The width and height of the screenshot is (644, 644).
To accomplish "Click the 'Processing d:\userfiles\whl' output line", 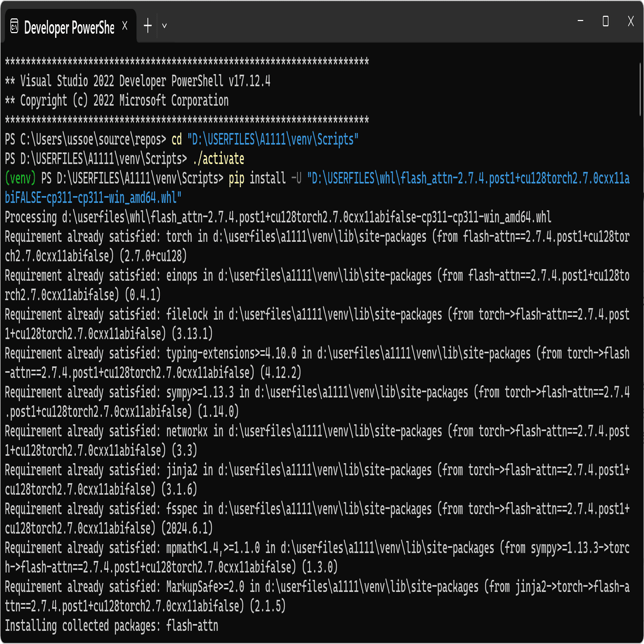I will coord(278,217).
